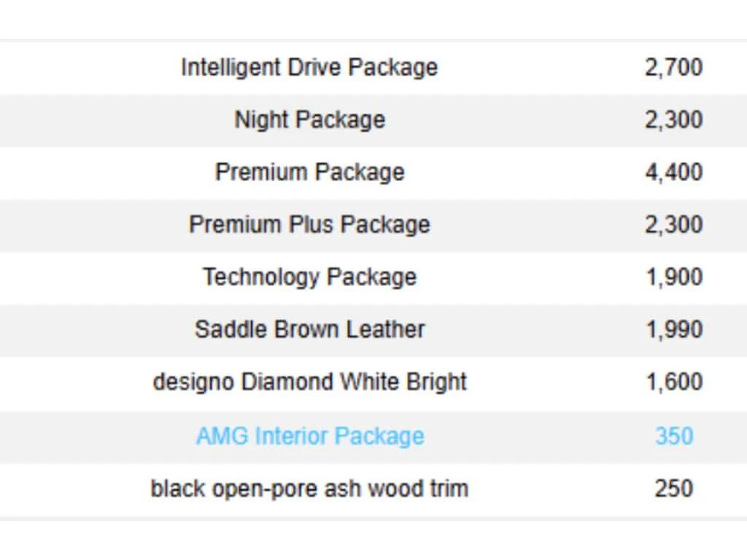747x560 pixels.
Task: Click the blank header area above the table
Action: click(373, 19)
